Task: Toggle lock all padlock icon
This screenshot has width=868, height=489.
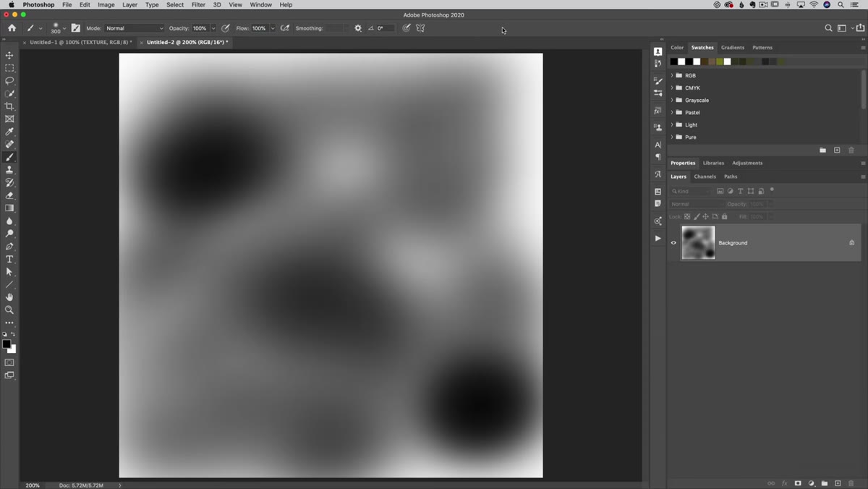Action: point(724,216)
